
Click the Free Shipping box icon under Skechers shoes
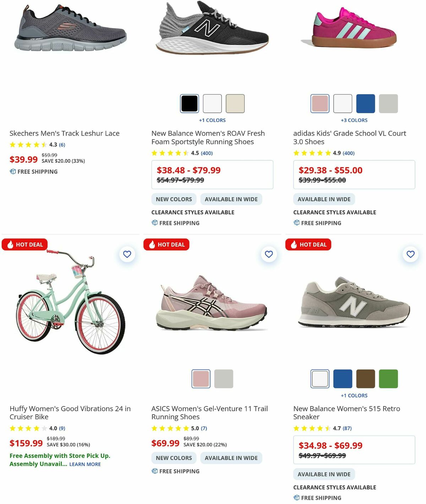coord(13,172)
